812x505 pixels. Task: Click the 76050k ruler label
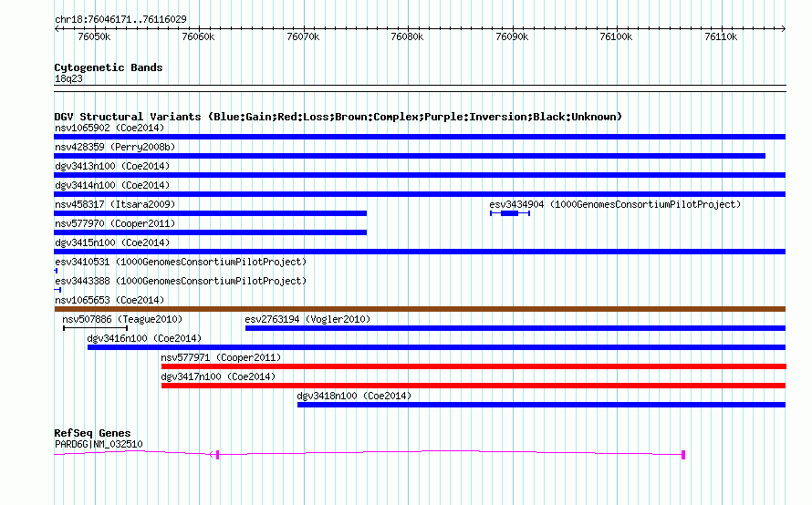(x=94, y=36)
